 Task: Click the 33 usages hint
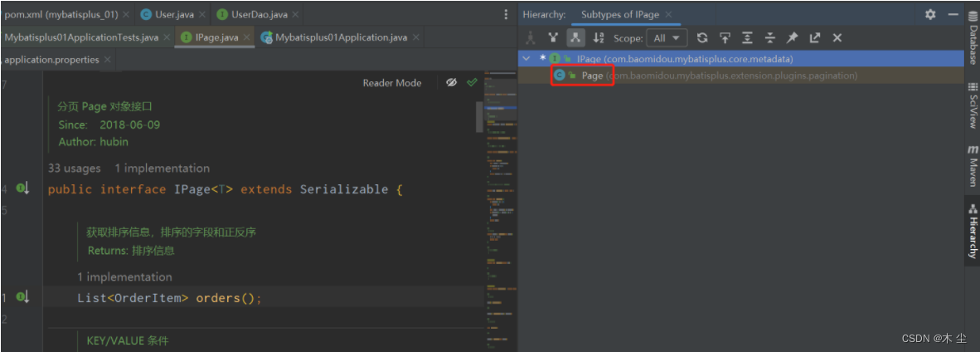pos(74,168)
